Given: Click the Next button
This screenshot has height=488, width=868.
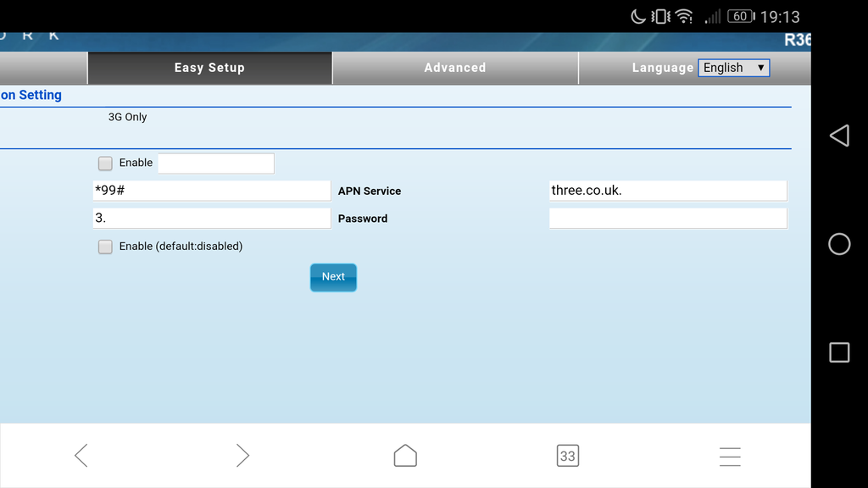Looking at the screenshot, I should pos(333,277).
